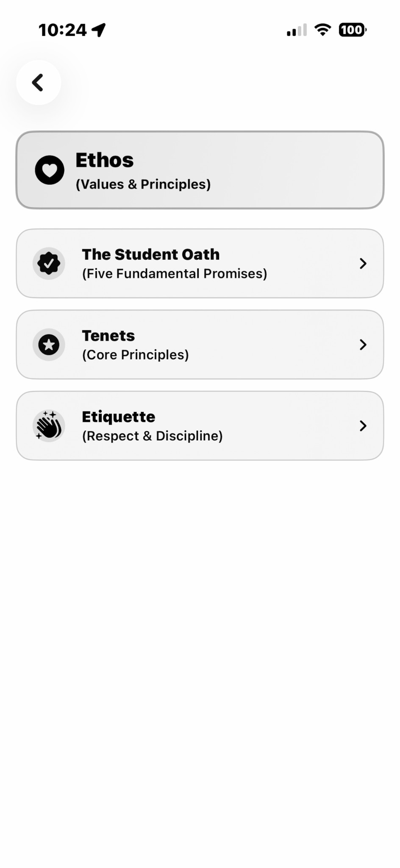Tap the 10:24 clock in status bar
Image resolution: width=400 pixels, height=868 pixels.
[63, 30]
